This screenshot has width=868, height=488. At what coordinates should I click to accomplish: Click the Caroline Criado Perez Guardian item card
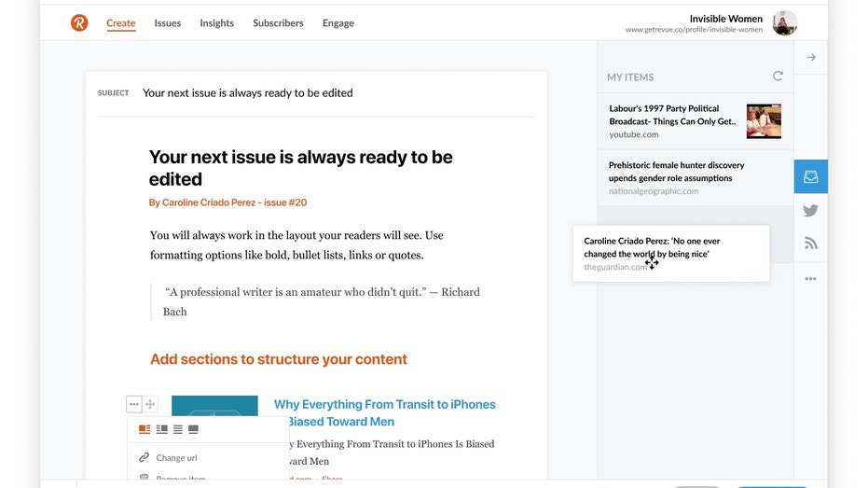tap(671, 254)
